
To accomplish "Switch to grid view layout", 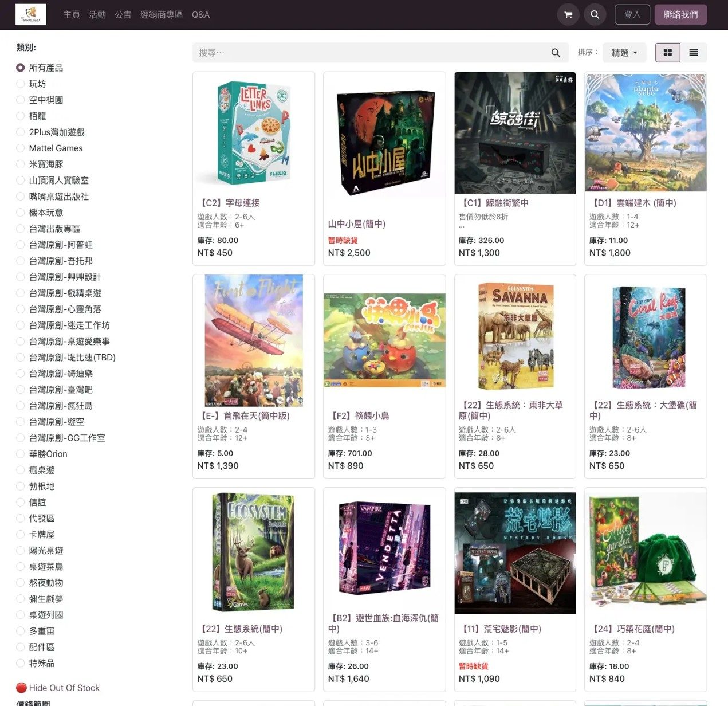I will tap(667, 53).
